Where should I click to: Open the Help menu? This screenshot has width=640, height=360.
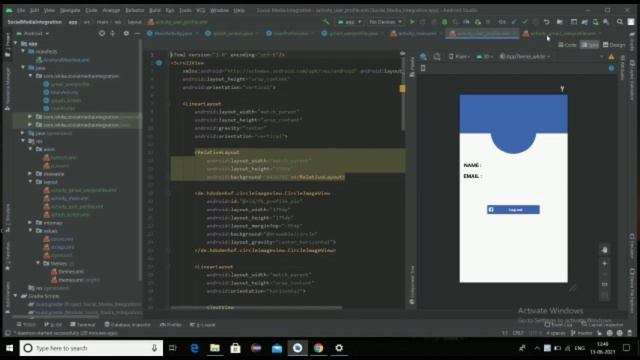(x=239, y=10)
